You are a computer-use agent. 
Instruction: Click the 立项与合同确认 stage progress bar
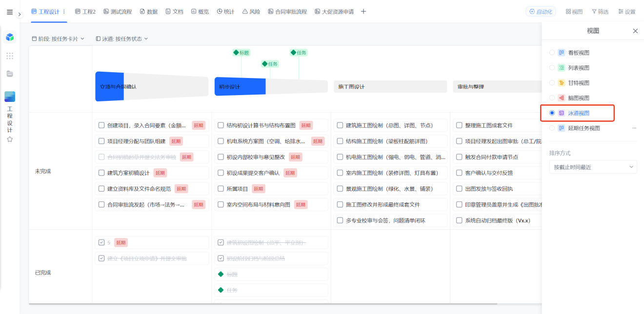coord(152,86)
